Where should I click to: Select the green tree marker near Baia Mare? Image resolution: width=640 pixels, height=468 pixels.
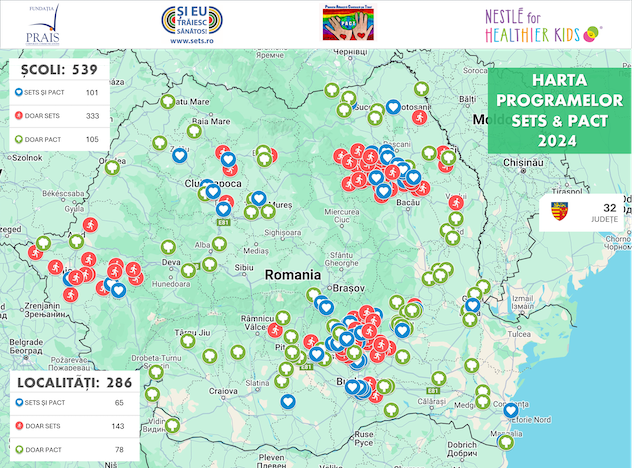(194, 131)
